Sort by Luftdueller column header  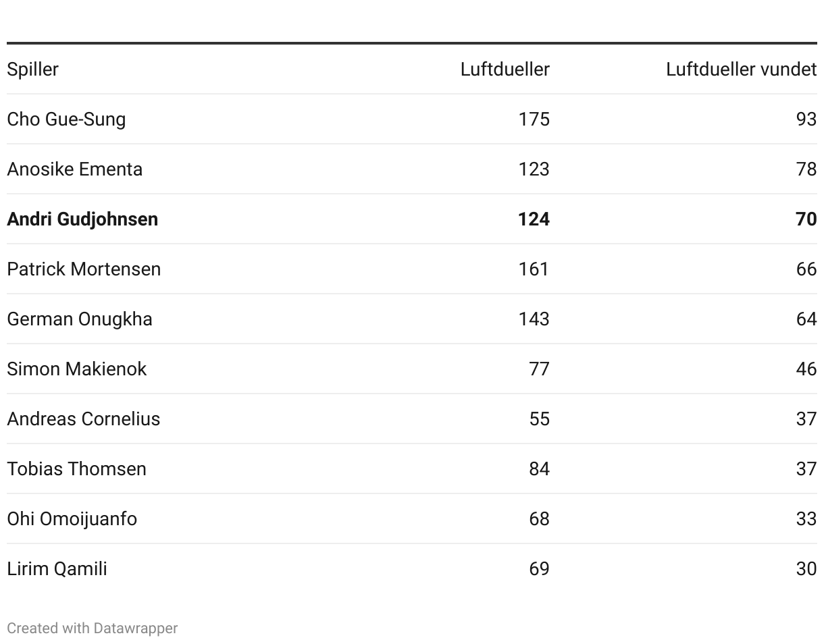click(505, 70)
